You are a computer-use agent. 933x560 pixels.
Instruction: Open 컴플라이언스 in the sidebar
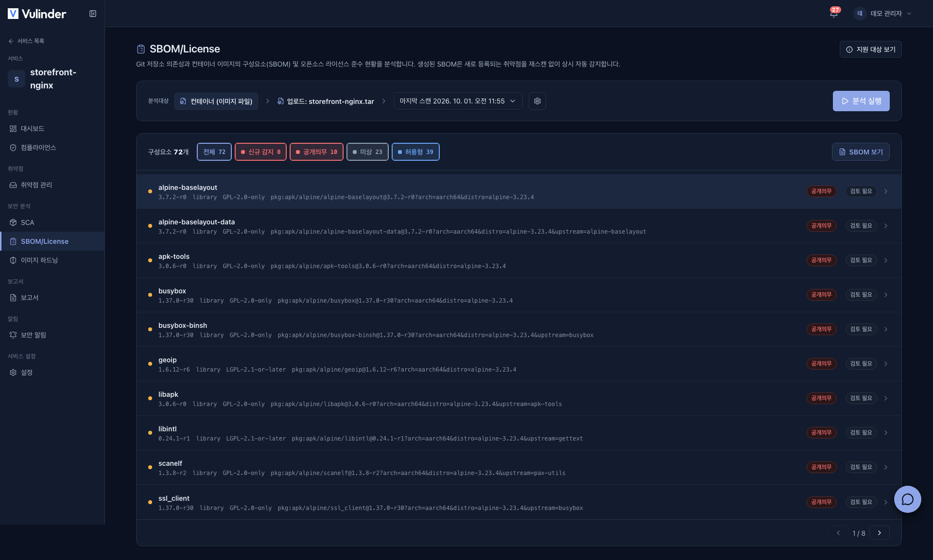tap(52, 148)
